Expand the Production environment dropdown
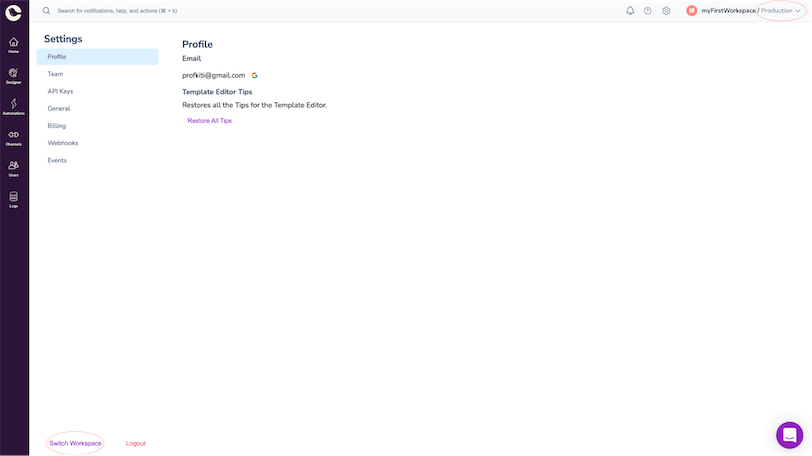This screenshot has height=456, width=812. (x=780, y=10)
